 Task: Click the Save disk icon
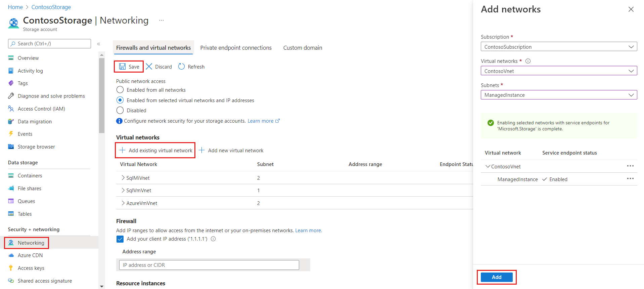click(123, 67)
